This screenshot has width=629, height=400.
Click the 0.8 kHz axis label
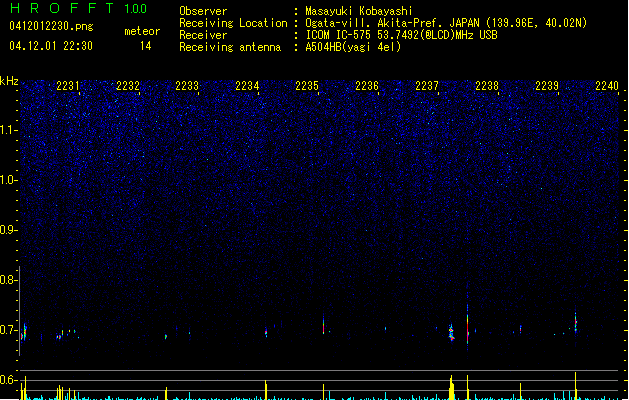8,280
